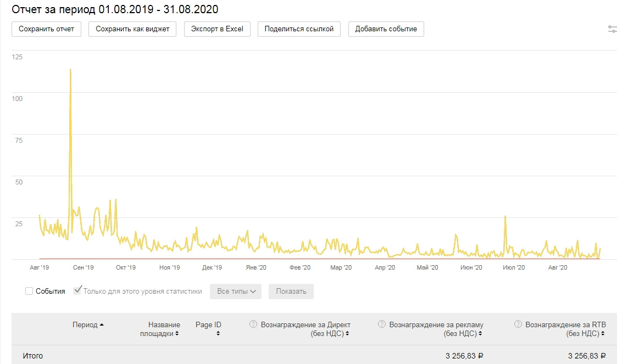
Task: Sort by Период column arrow
Action: pyautogui.click(x=102, y=324)
